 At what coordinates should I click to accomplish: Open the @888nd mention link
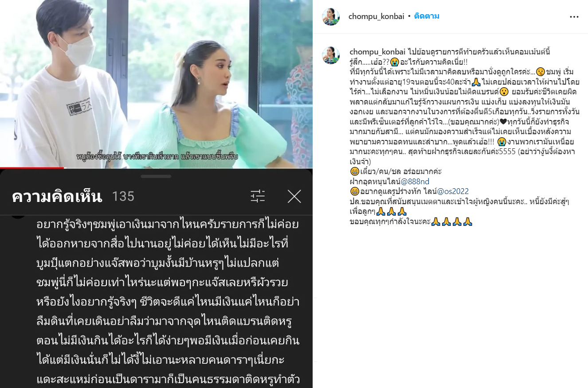[x=415, y=181]
